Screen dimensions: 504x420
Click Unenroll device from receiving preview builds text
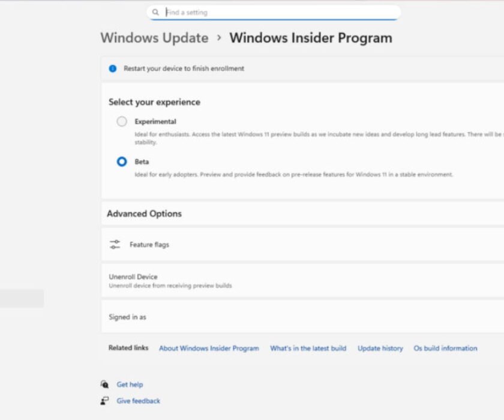pyautogui.click(x=170, y=286)
